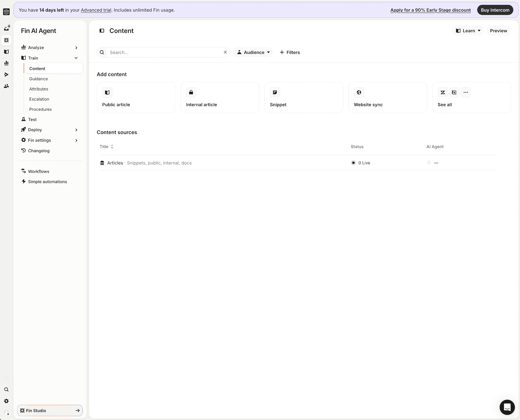Image resolution: width=520 pixels, height=420 pixels.
Task: Open the Knowledge book icon in rail
Action: point(6,52)
